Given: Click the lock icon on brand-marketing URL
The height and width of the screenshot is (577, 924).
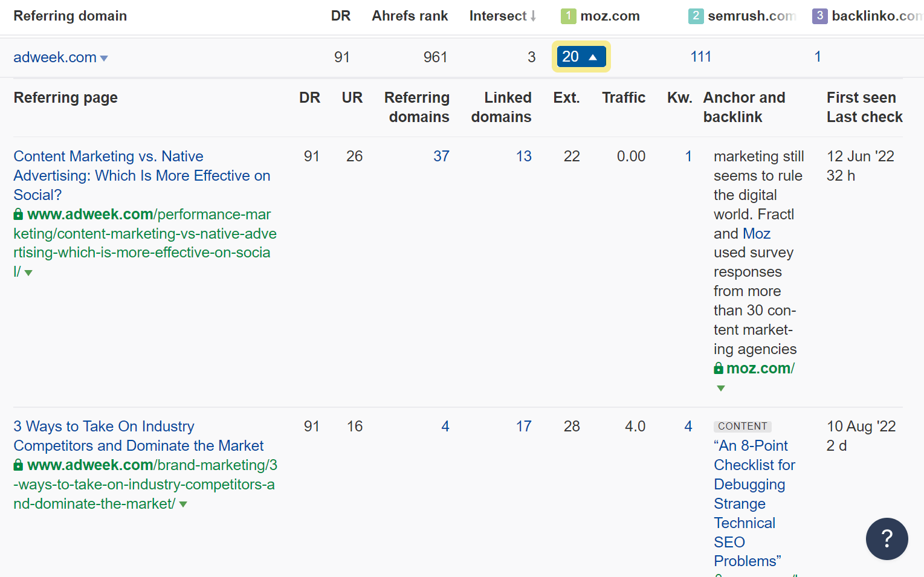Looking at the screenshot, I should point(19,465).
